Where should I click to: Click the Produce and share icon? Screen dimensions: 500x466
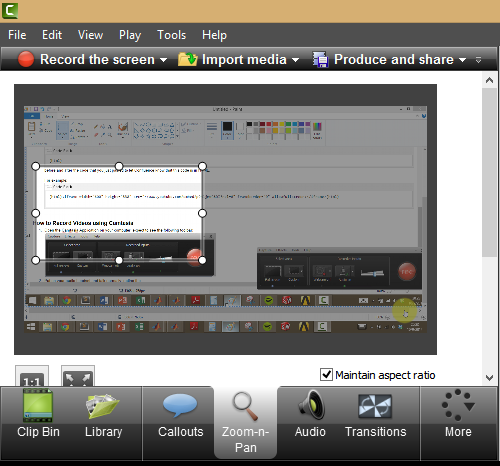point(320,59)
